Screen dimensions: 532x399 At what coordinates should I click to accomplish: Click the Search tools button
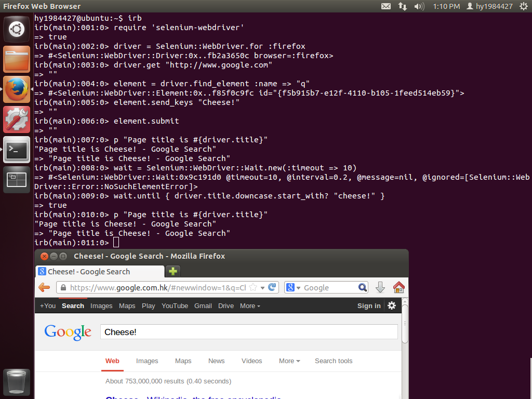334,361
